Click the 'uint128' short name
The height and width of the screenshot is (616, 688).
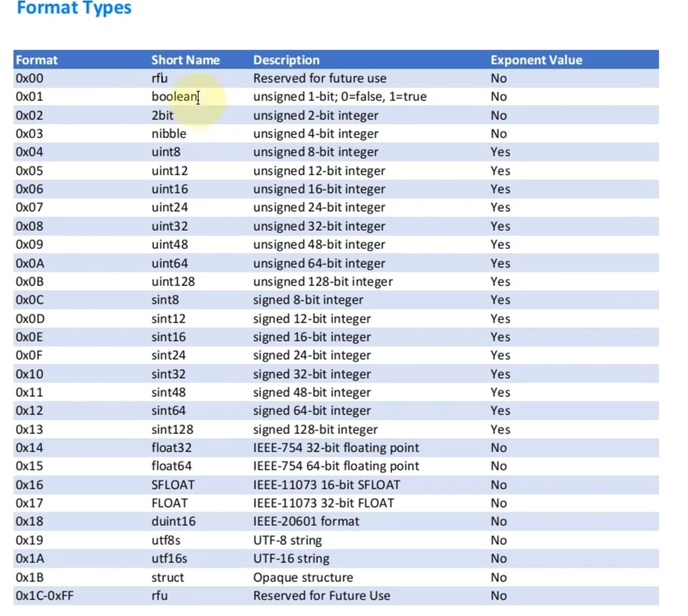coord(173,281)
